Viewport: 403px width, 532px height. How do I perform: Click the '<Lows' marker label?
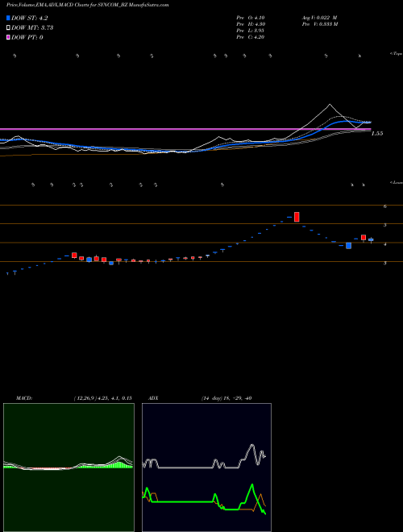pyautogui.click(x=397, y=182)
